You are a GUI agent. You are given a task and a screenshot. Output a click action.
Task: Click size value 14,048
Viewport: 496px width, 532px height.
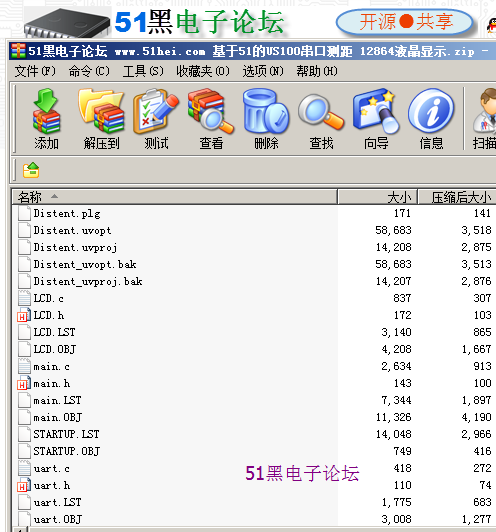394,434
